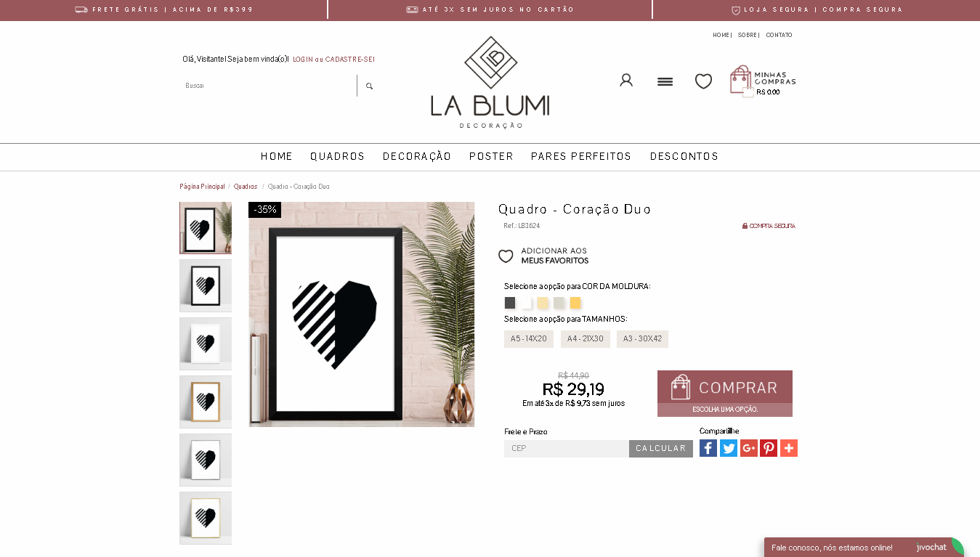Screen dimensions: 980x557
Task: Share via the Google Plus icon
Action: coord(749,448)
